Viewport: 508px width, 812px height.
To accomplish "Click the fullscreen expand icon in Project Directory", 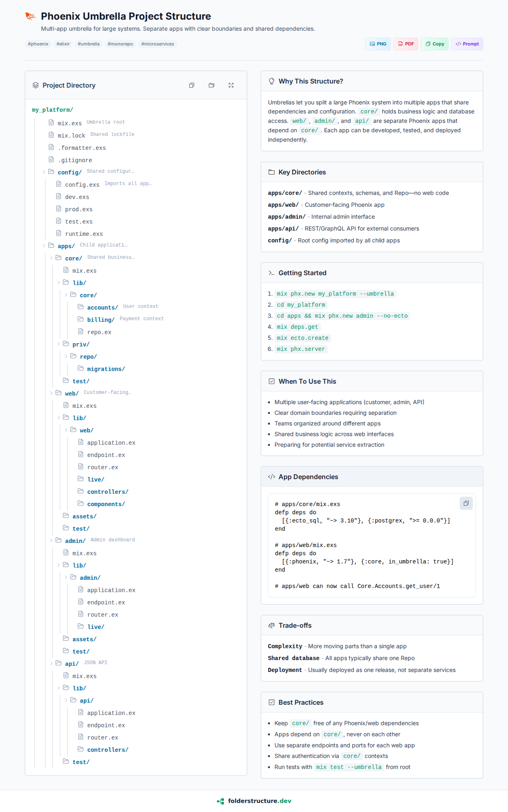I will pyautogui.click(x=231, y=85).
